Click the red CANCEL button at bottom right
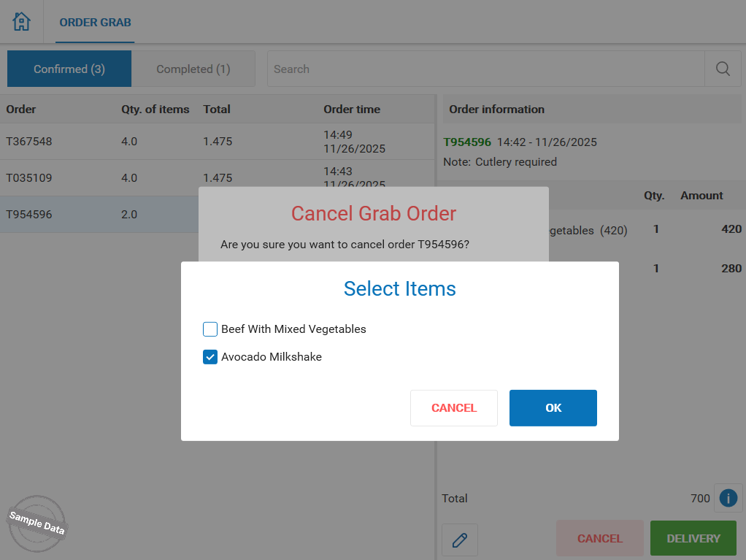The height and width of the screenshot is (560, 746). pyautogui.click(x=599, y=539)
